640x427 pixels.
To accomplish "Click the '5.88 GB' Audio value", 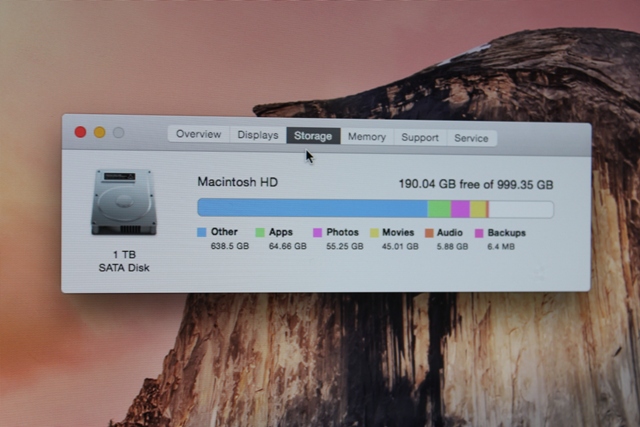I will [x=452, y=247].
